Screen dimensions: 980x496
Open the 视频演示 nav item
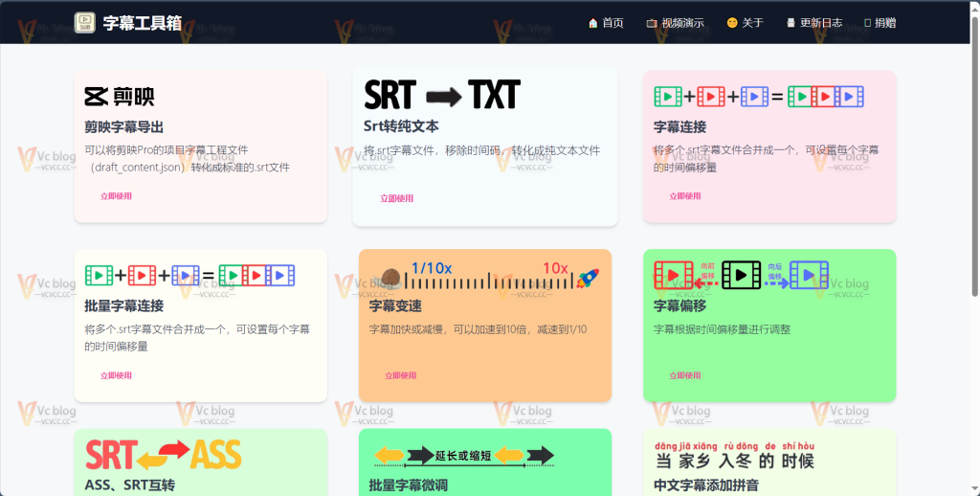[675, 23]
